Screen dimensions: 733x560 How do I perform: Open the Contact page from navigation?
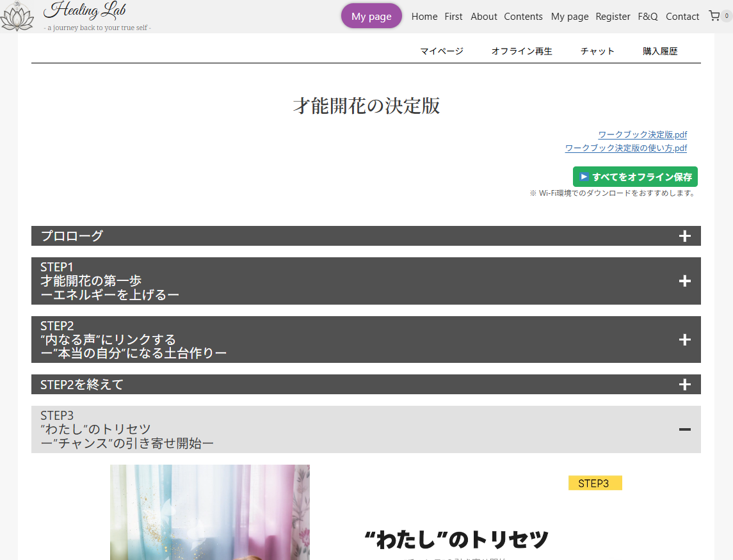(682, 17)
